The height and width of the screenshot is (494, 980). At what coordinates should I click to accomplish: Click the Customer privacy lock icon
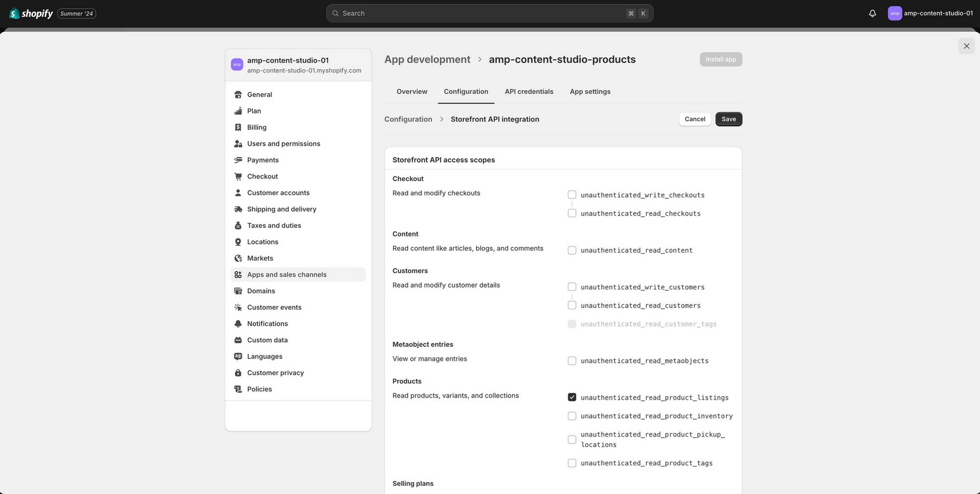238,373
